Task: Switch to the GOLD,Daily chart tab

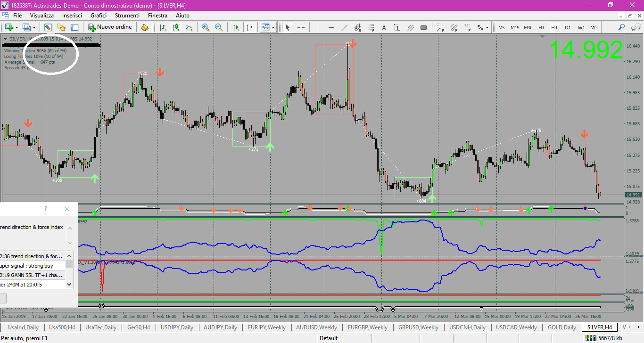Action: [x=561, y=327]
